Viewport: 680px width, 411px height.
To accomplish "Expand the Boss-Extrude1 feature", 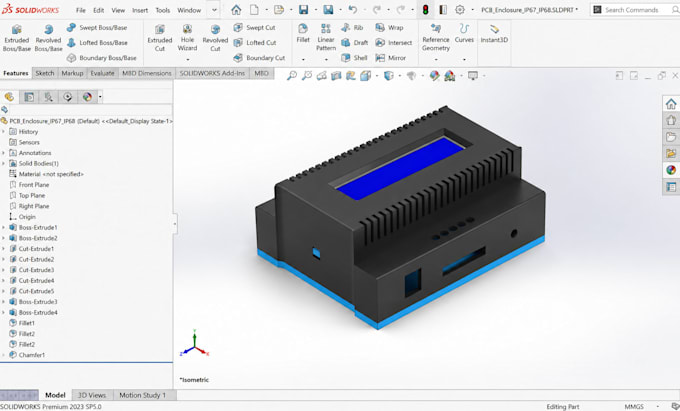I will coord(3,227).
